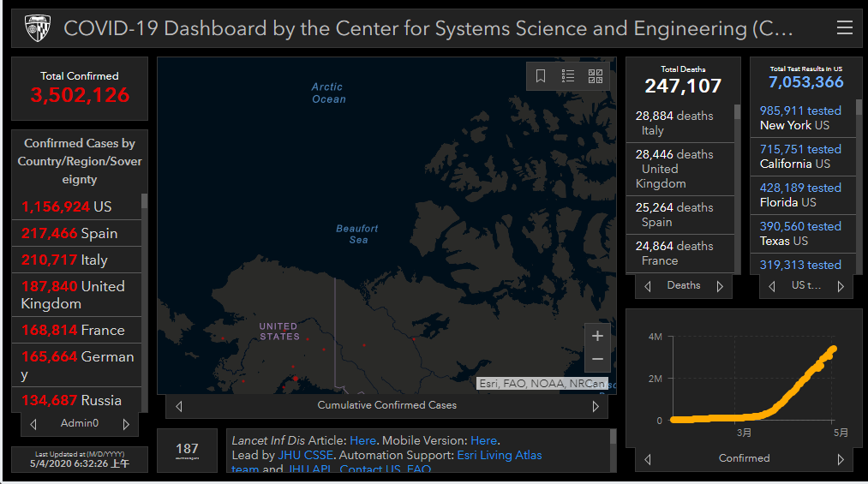The image size is (868, 484).
Task: Click Here link for Mobile Version
Action: click(x=483, y=440)
